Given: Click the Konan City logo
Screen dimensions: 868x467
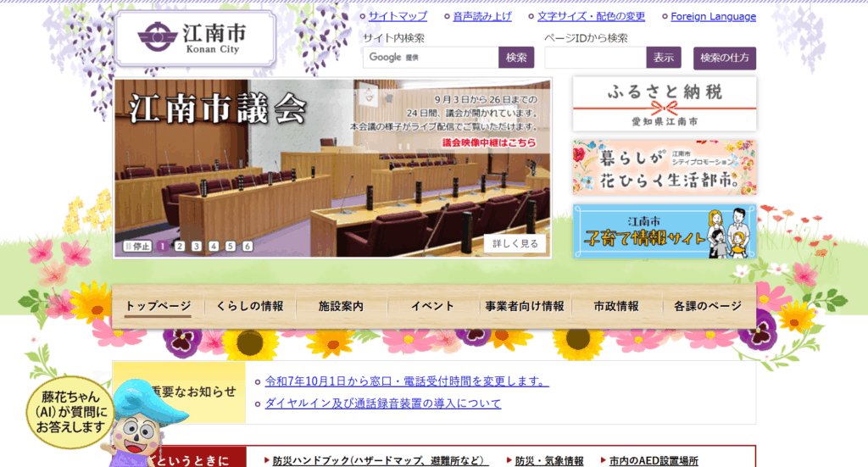Looking at the screenshot, I should point(195,38).
